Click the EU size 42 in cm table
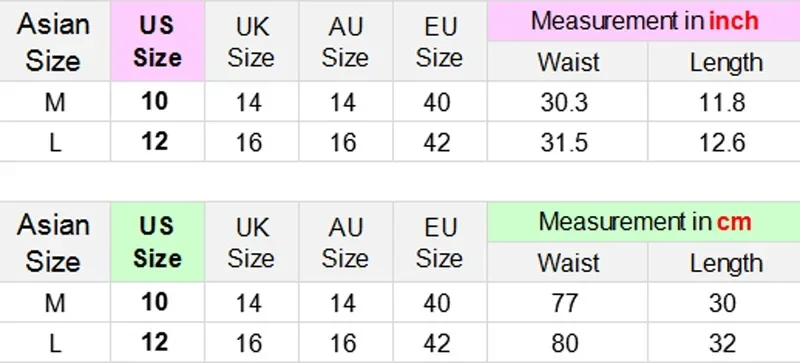Screen dimensions: 800x363 click(437, 344)
